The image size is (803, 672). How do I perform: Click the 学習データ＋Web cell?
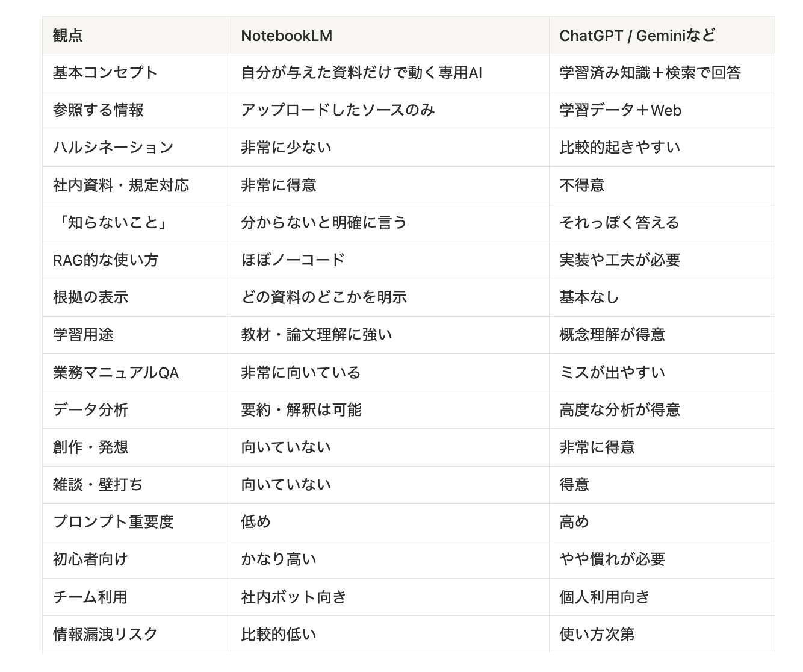620,110
